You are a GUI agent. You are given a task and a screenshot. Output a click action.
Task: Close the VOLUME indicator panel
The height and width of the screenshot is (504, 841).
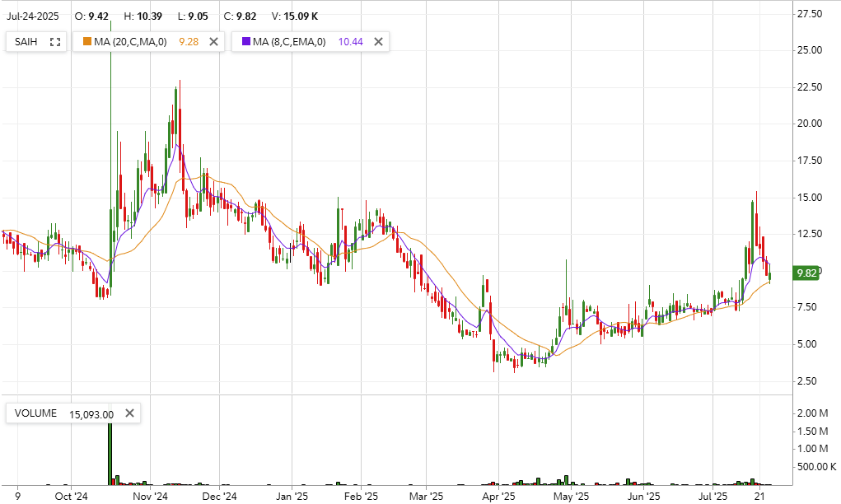(129, 413)
